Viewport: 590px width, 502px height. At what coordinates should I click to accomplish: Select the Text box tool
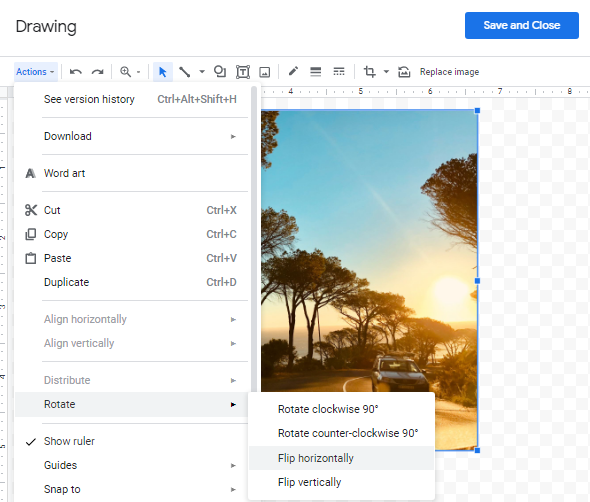click(243, 71)
